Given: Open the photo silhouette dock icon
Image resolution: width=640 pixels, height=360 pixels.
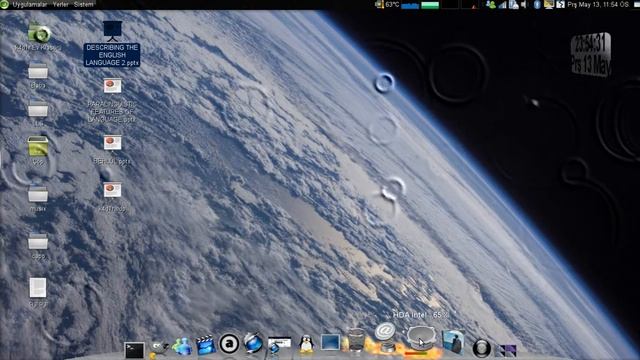Looking at the screenshot, I should [x=453, y=342].
